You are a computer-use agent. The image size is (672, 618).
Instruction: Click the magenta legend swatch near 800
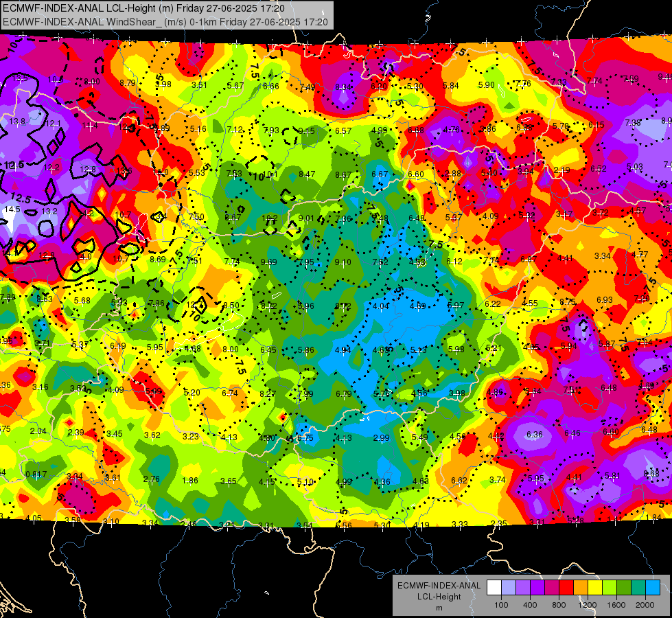click(552, 588)
